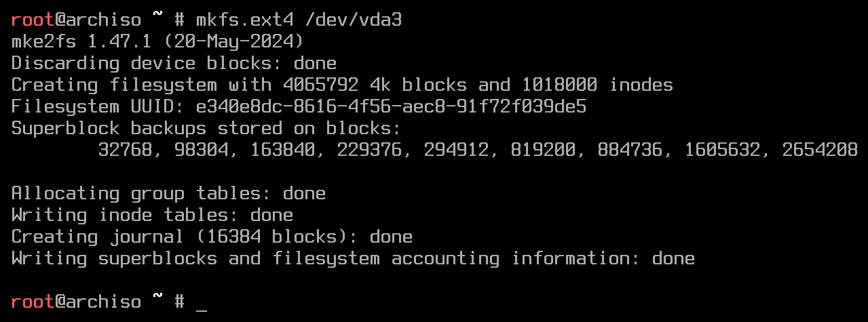868x322 pixels.
Task: Click the 'Writing inode tables: done' line
Action: tap(152, 216)
